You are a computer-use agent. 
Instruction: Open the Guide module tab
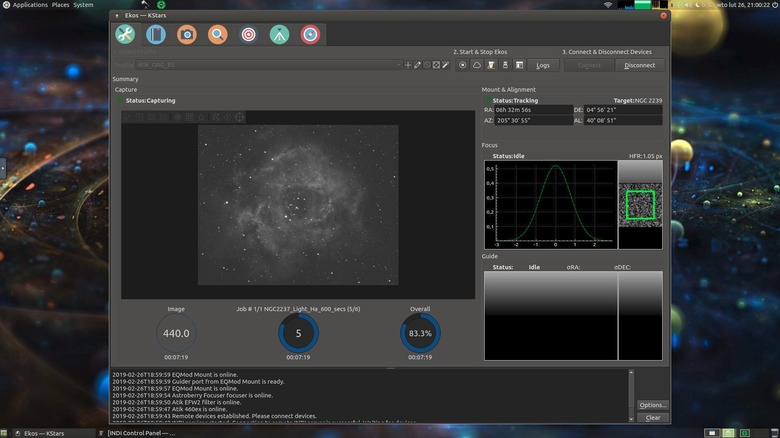[x=310, y=35]
